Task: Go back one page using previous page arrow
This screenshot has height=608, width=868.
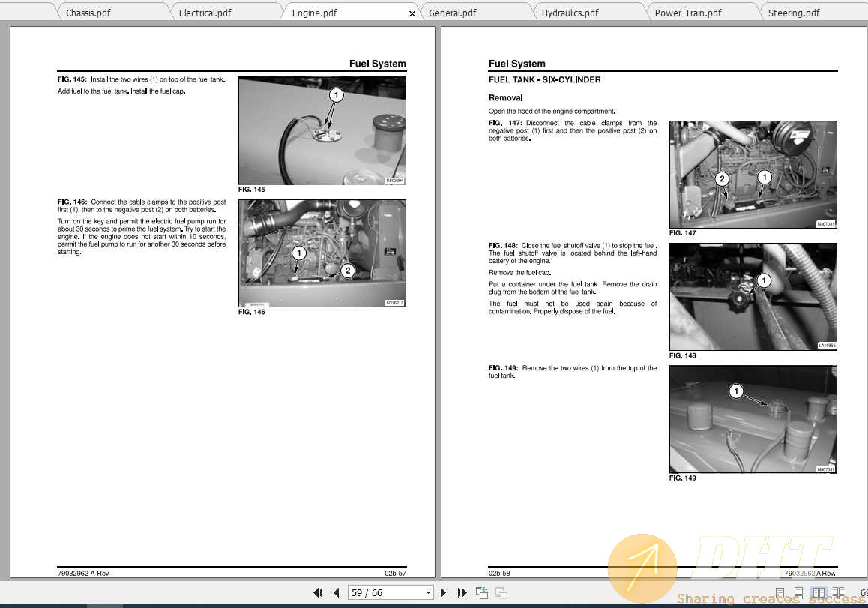Action: (x=337, y=592)
